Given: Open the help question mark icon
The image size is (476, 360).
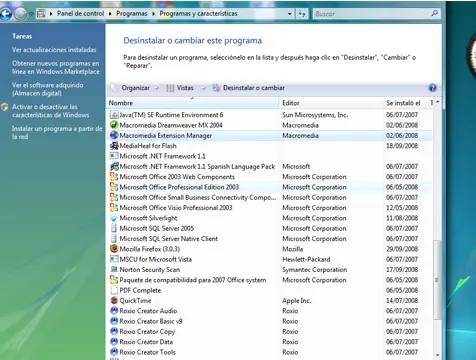Looking at the screenshot, I should (x=432, y=88).
